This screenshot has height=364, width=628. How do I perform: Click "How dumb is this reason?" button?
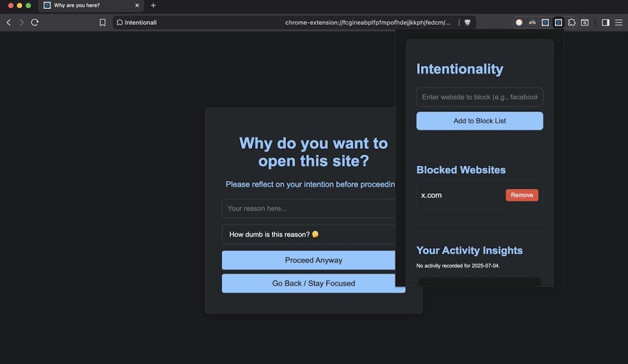pyautogui.click(x=308, y=234)
